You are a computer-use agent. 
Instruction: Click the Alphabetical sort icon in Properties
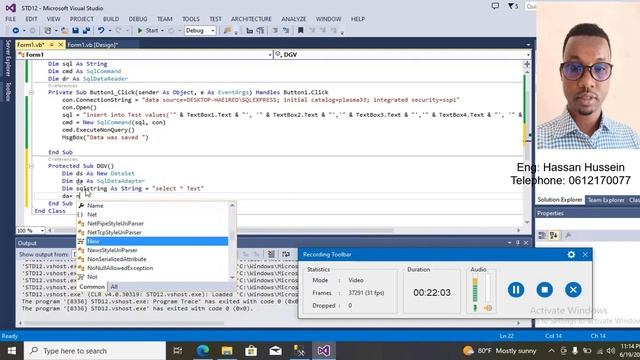pyautogui.click(x=553, y=235)
